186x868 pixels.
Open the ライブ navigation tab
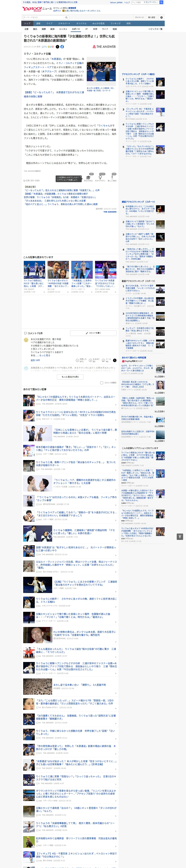[49, 24]
